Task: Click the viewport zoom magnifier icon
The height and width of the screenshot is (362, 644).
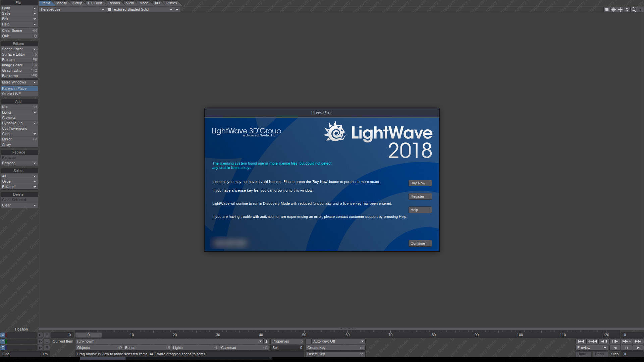Action: (x=634, y=10)
